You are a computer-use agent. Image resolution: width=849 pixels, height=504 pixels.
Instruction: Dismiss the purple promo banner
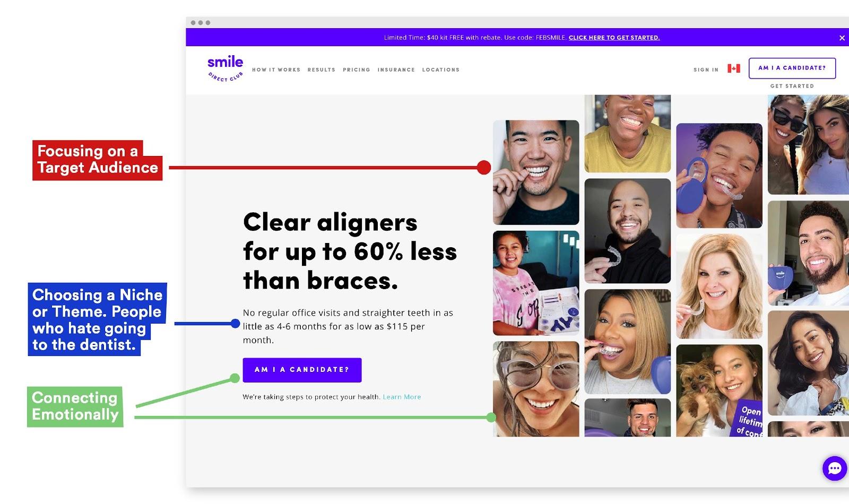click(x=842, y=38)
